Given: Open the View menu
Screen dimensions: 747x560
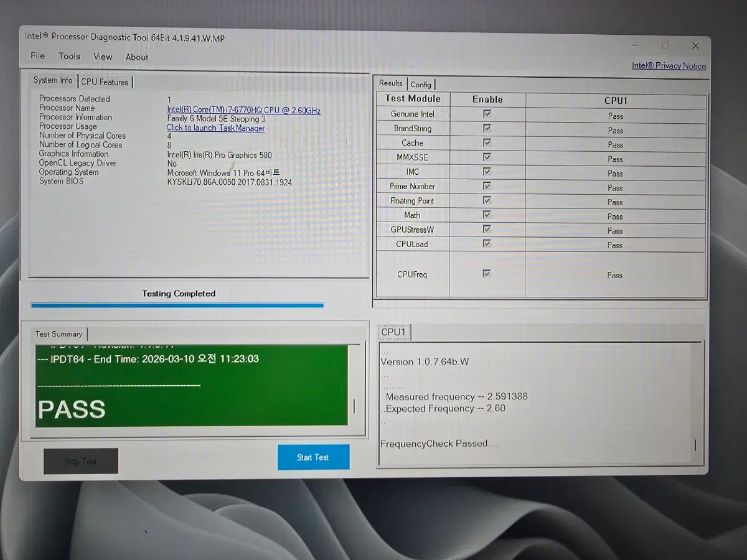Looking at the screenshot, I should 103,57.
